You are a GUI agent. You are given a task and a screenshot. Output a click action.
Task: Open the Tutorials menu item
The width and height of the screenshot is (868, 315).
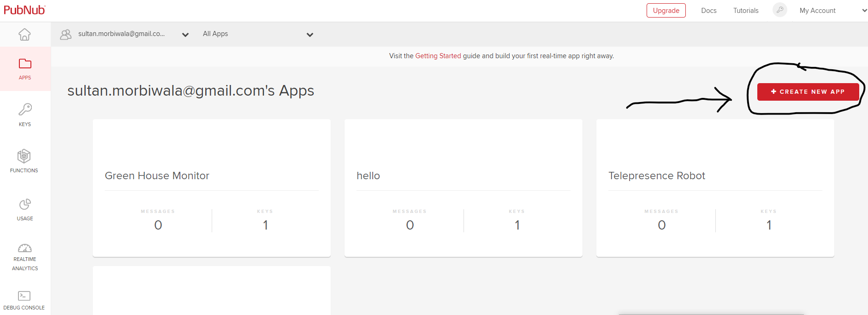[x=746, y=10]
